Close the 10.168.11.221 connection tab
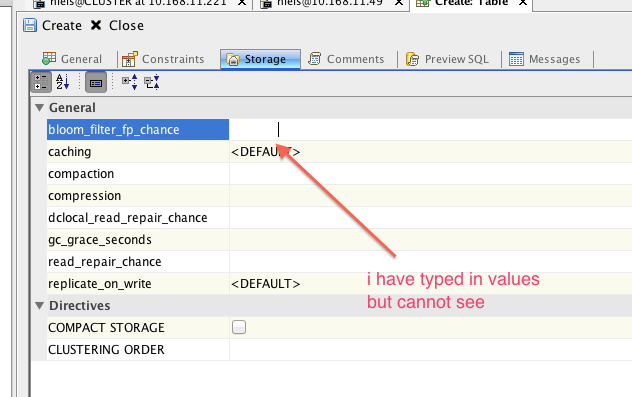The image size is (632, 397). pyautogui.click(x=242, y=2)
